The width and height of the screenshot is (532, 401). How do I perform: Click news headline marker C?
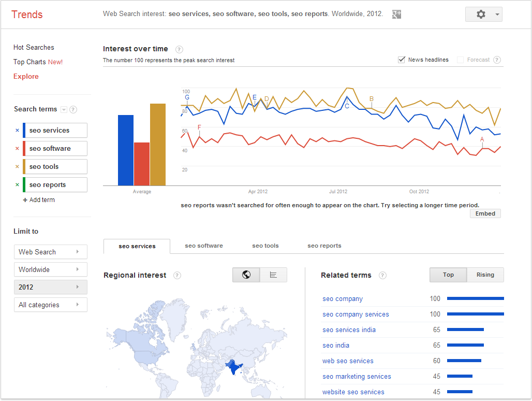[x=347, y=106]
